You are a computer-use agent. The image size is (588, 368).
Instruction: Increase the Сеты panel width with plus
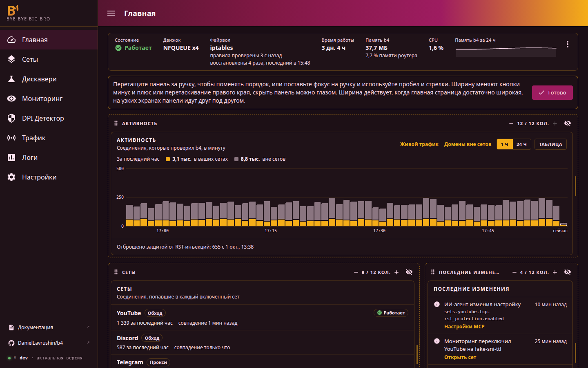coord(396,272)
